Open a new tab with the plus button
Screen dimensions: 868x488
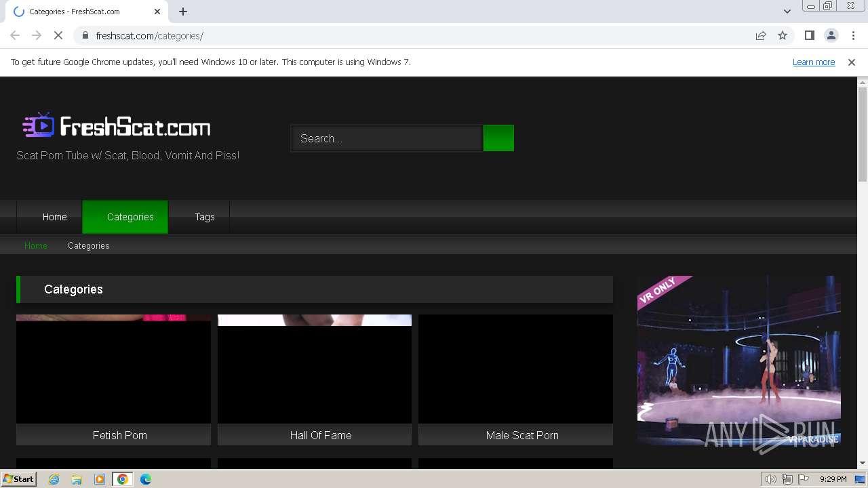coord(183,12)
